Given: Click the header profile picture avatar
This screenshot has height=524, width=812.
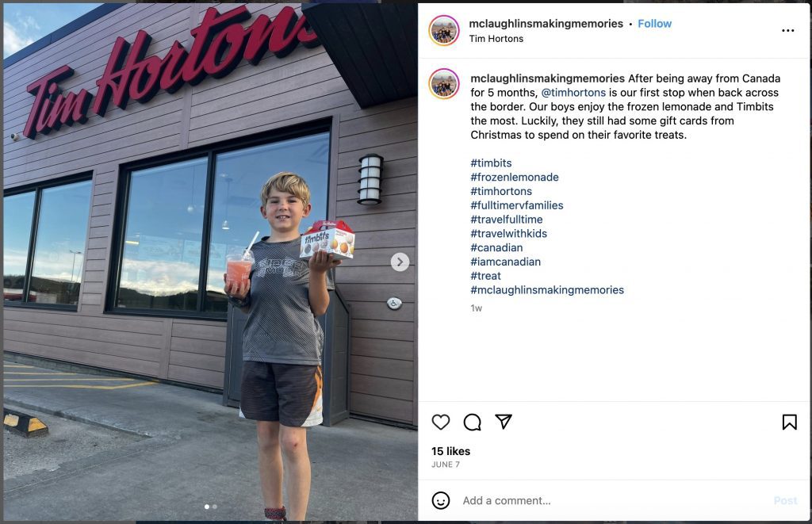Looking at the screenshot, I should tap(444, 31).
